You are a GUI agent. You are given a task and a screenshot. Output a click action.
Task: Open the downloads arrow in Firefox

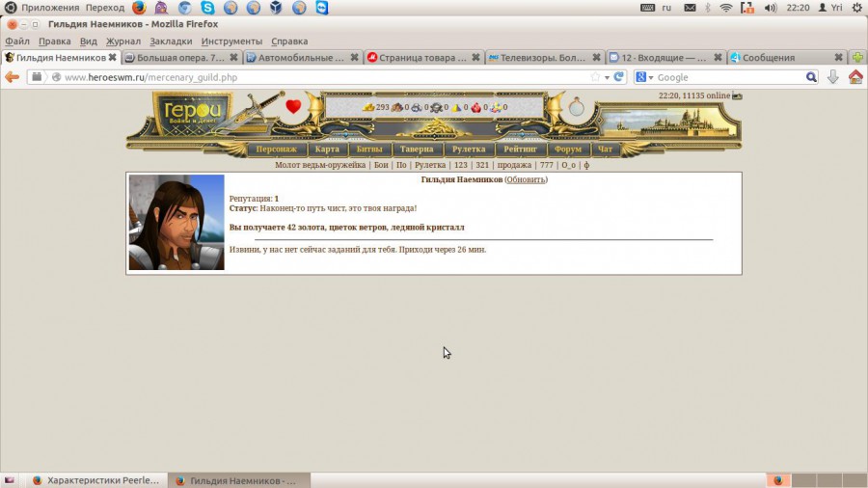[x=832, y=77]
